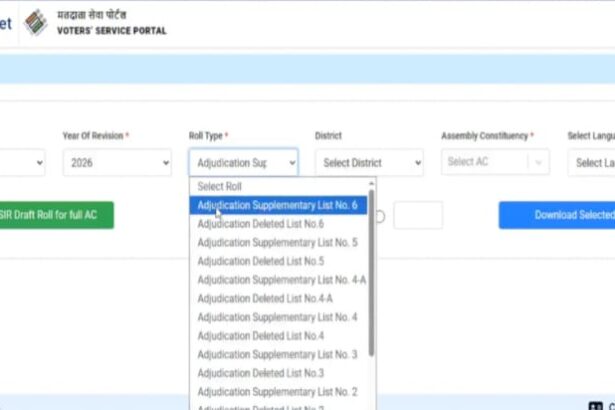This screenshot has width=615, height=410.
Task: Choose Adjudication Deleted List No.6
Action: click(260, 224)
